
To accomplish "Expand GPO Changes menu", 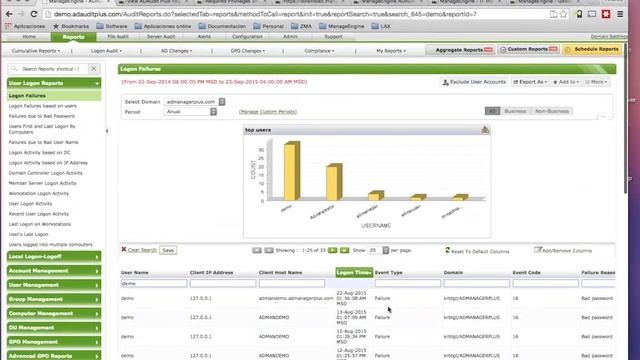I will (248, 51).
